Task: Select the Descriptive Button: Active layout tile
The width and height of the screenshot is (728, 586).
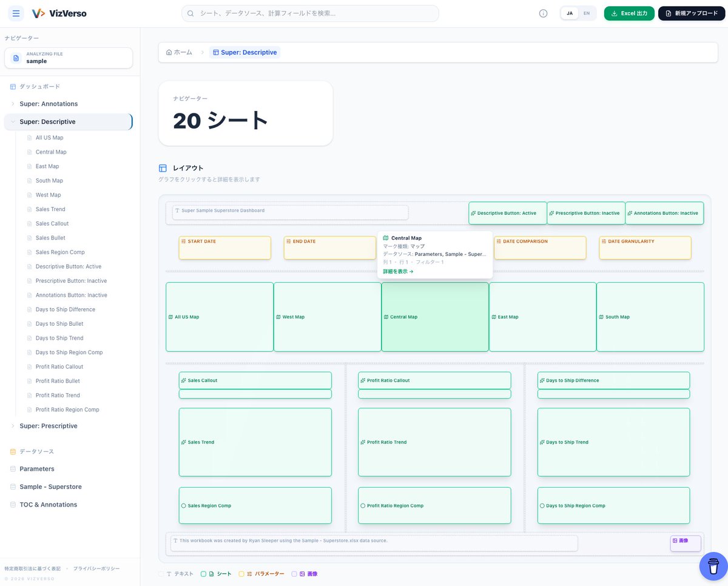Action: point(508,213)
